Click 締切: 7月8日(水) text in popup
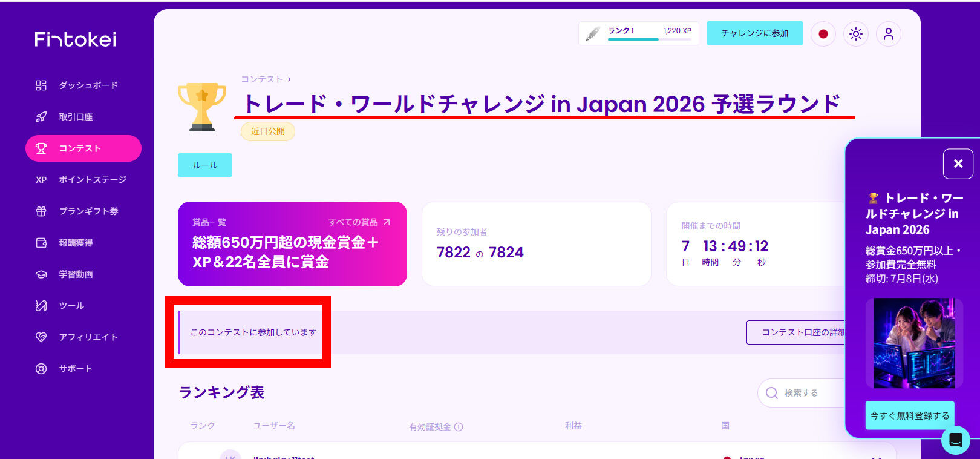The height and width of the screenshot is (459, 980). coord(902,279)
